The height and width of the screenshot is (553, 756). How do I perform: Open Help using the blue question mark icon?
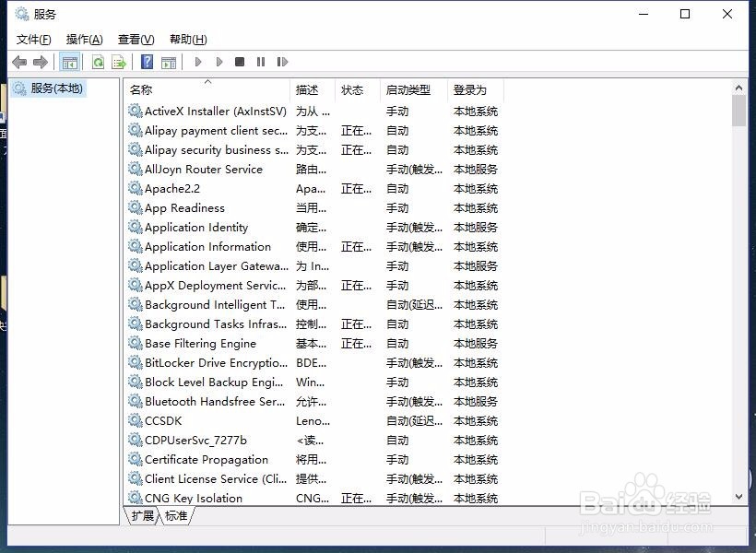[147, 62]
